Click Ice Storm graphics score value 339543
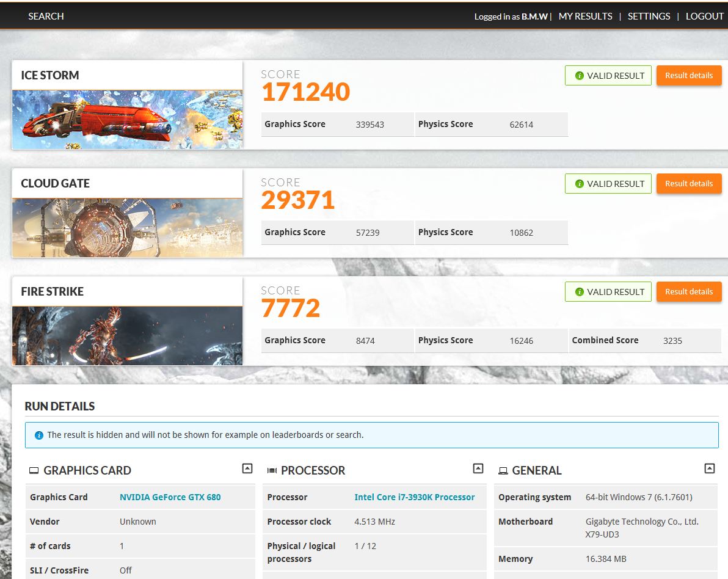This screenshot has height=579, width=728. (x=370, y=125)
